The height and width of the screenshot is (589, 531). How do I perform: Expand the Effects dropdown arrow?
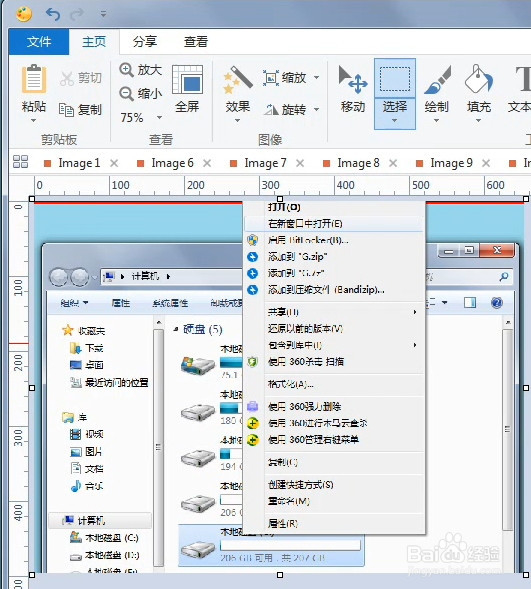[238, 121]
